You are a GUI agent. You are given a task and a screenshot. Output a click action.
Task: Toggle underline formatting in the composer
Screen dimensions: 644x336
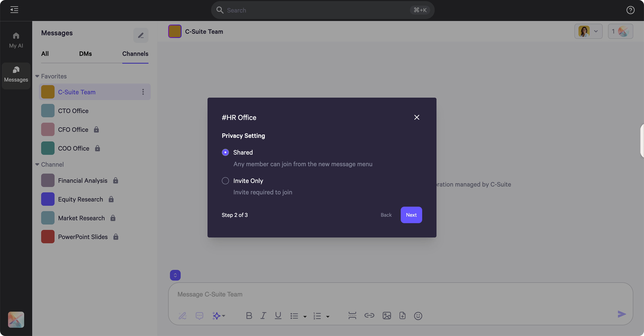click(278, 316)
